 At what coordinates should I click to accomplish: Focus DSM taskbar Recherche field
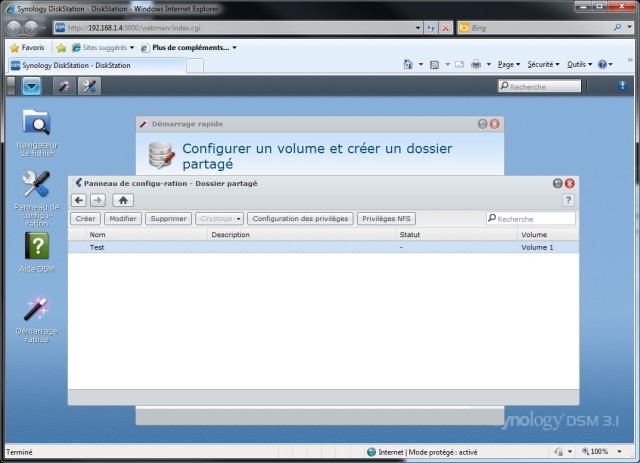click(x=539, y=86)
